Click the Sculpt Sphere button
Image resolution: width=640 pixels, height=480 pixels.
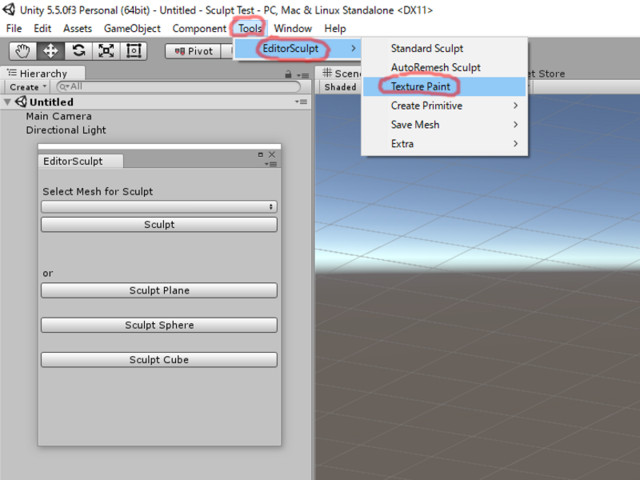(x=159, y=325)
